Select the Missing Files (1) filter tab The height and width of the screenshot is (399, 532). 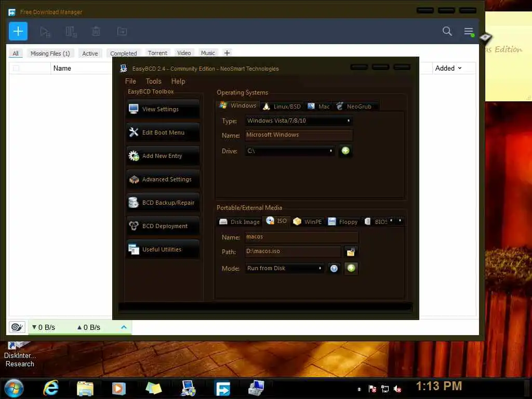pyautogui.click(x=50, y=54)
